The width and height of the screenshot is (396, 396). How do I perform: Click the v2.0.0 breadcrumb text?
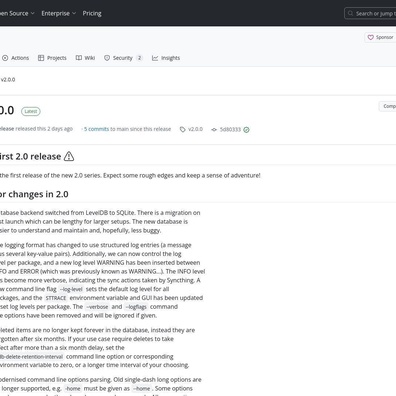[x=8, y=80]
